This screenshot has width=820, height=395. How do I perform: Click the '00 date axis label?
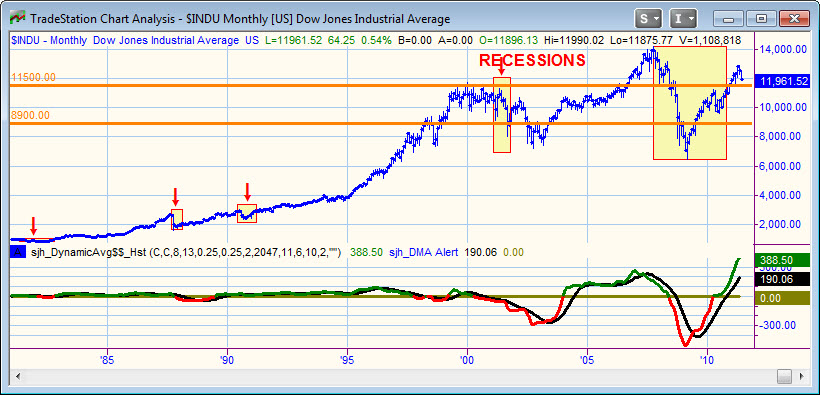467,360
